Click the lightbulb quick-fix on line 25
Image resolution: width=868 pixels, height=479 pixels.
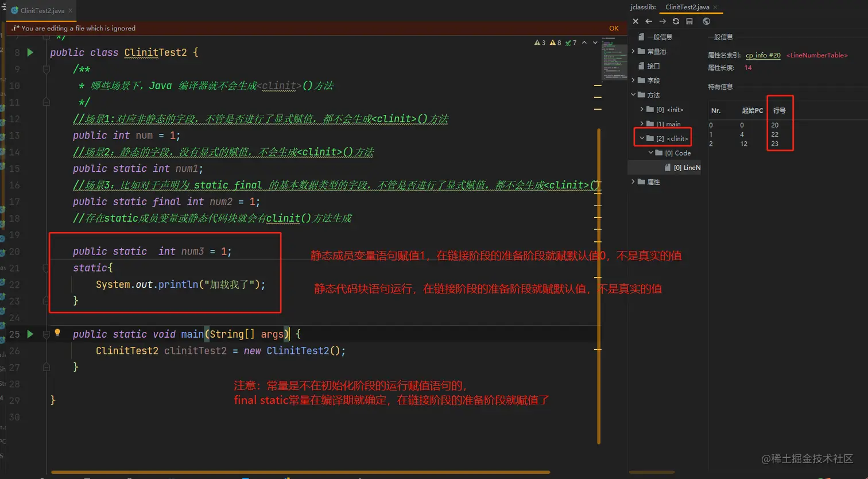[x=57, y=333]
